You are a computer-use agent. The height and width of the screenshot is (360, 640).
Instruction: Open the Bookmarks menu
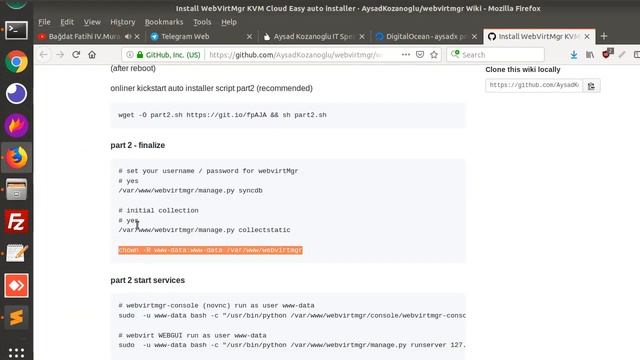click(164, 22)
